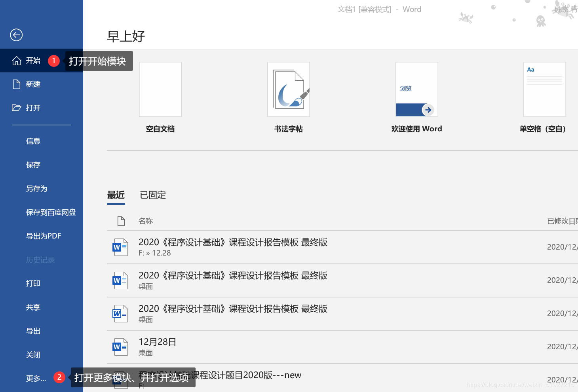Create a 空白文档 from thumbnail
This screenshot has width=578, height=392.
click(160, 89)
